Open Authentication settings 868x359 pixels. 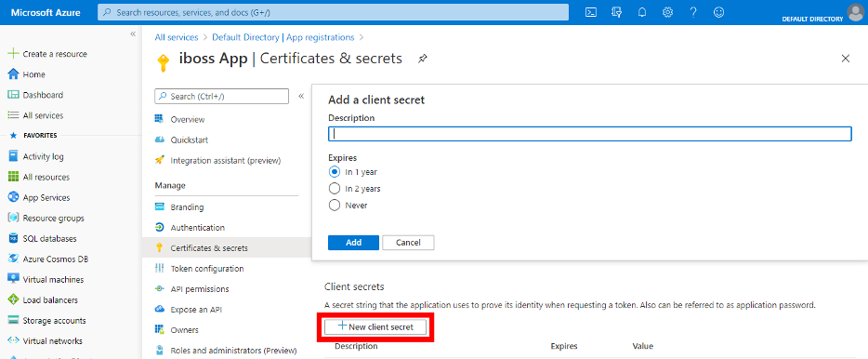point(190,227)
